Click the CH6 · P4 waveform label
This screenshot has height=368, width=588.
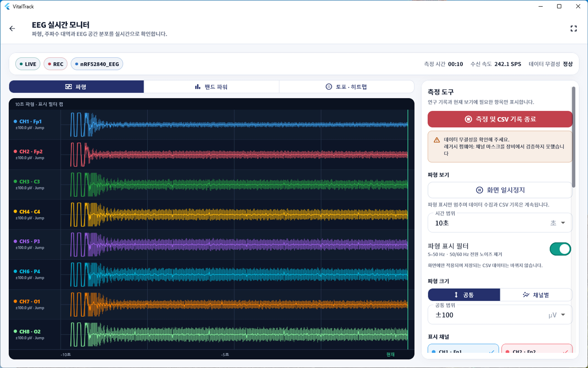(30, 271)
